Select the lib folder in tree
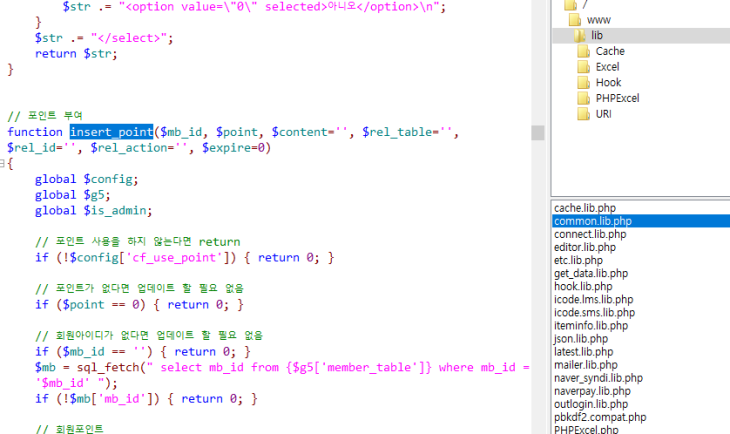This screenshot has height=434, width=730. [597, 35]
